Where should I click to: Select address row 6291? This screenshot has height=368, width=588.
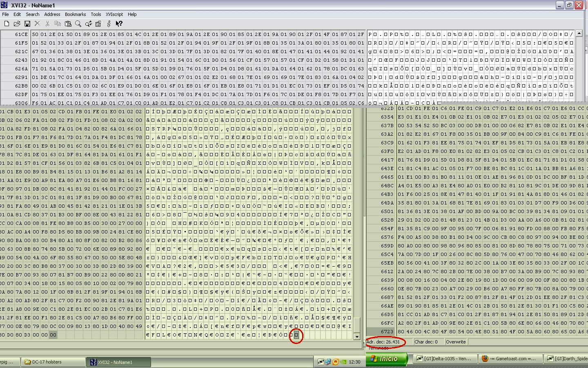tap(16, 77)
